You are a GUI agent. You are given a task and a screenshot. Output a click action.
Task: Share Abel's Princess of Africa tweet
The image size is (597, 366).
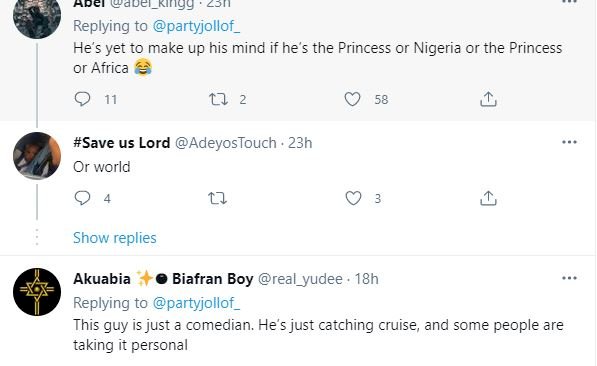pyautogui.click(x=488, y=99)
